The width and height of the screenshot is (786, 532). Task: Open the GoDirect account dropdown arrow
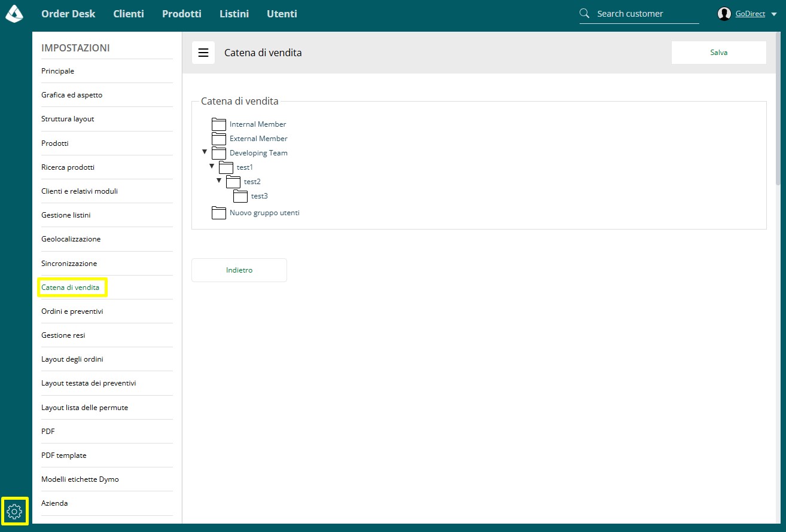coord(774,14)
